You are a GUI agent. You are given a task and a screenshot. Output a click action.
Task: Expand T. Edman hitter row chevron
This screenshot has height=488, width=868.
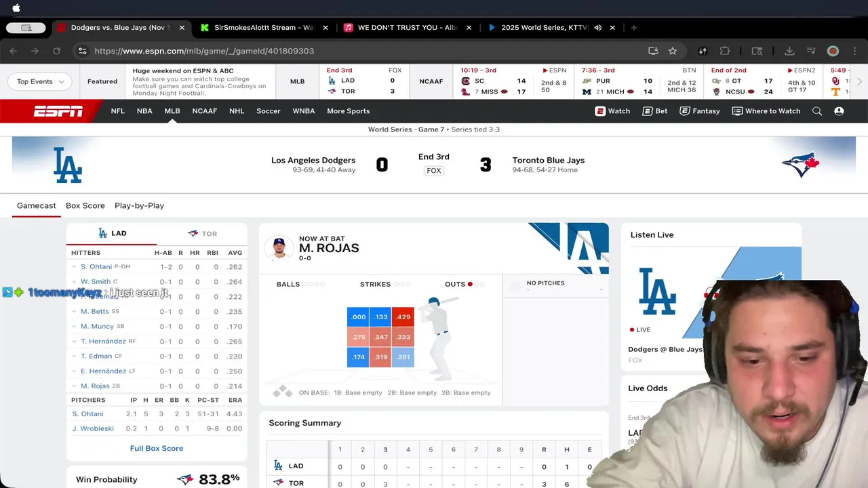(x=74, y=357)
